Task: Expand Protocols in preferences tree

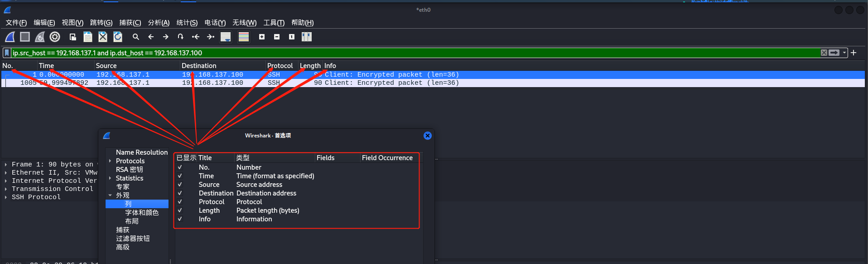Action: tap(110, 161)
